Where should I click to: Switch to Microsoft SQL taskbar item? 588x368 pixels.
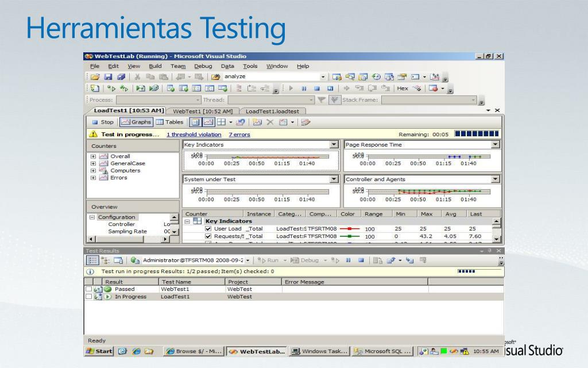tap(383, 351)
